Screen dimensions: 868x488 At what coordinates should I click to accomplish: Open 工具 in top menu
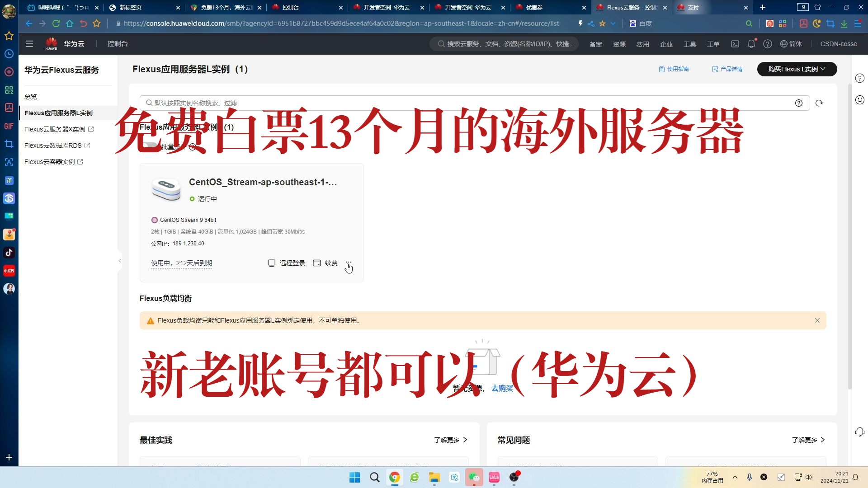coord(690,44)
